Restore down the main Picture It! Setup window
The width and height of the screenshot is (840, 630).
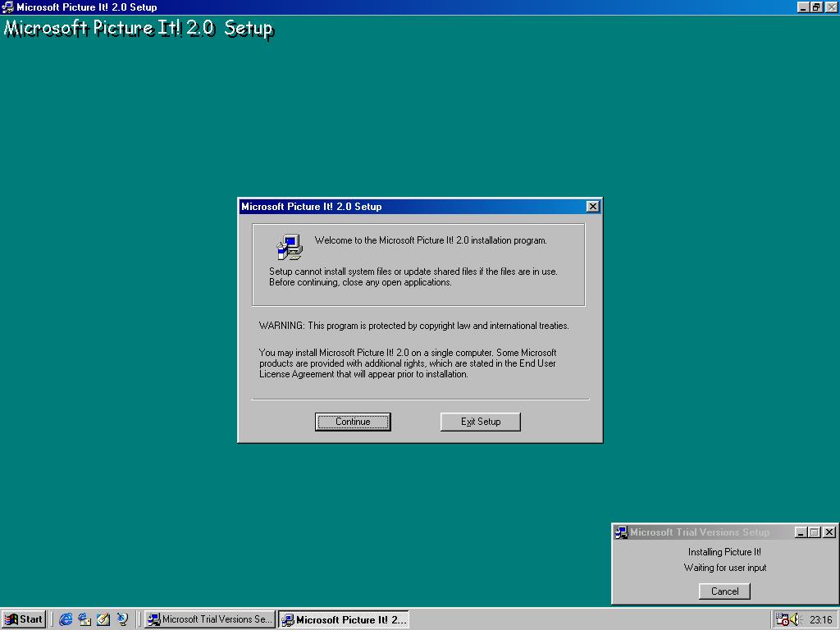[x=815, y=7]
